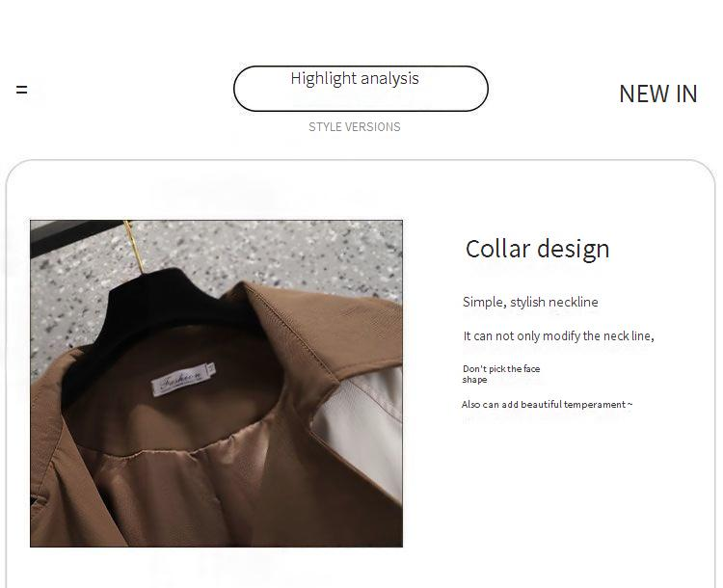This screenshot has width=723, height=588.
Task: Click the stitched collar edge seam
Action: pyautogui.click(x=295, y=330)
